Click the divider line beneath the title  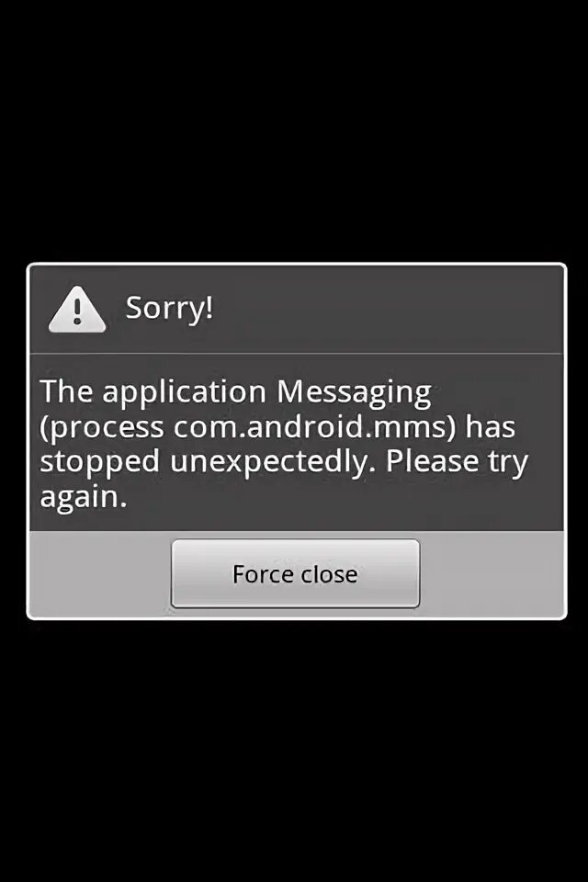pyautogui.click(x=296, y=354)
